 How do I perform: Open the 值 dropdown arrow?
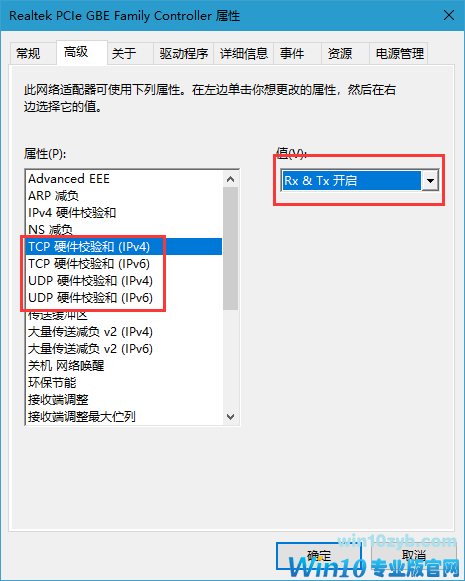(430, 181)
